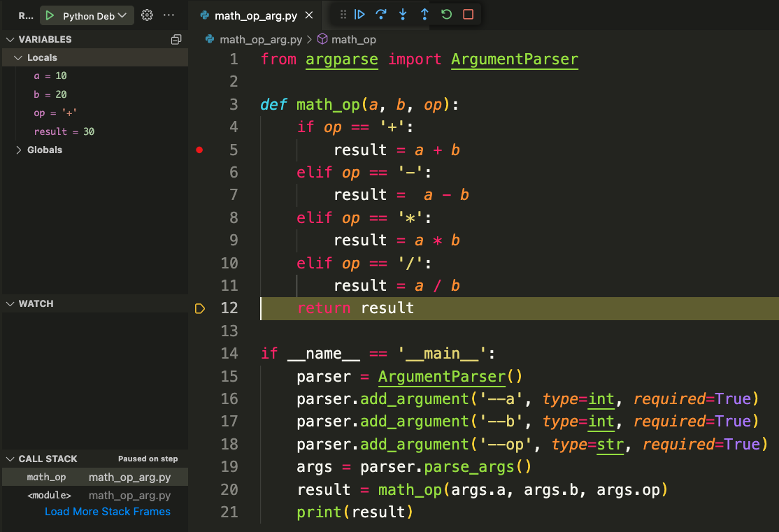
Task: Click 'return result' on line 12
Action: point(355,308)
